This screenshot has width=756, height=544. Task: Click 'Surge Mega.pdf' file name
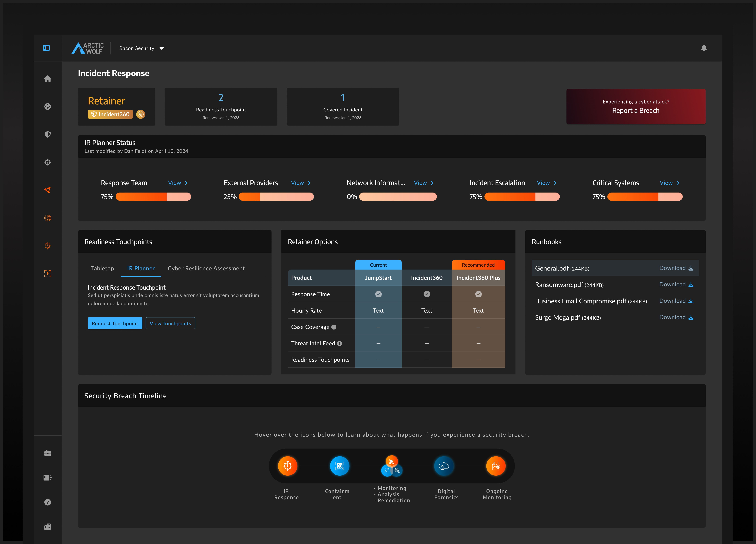[x=558, y=317]
